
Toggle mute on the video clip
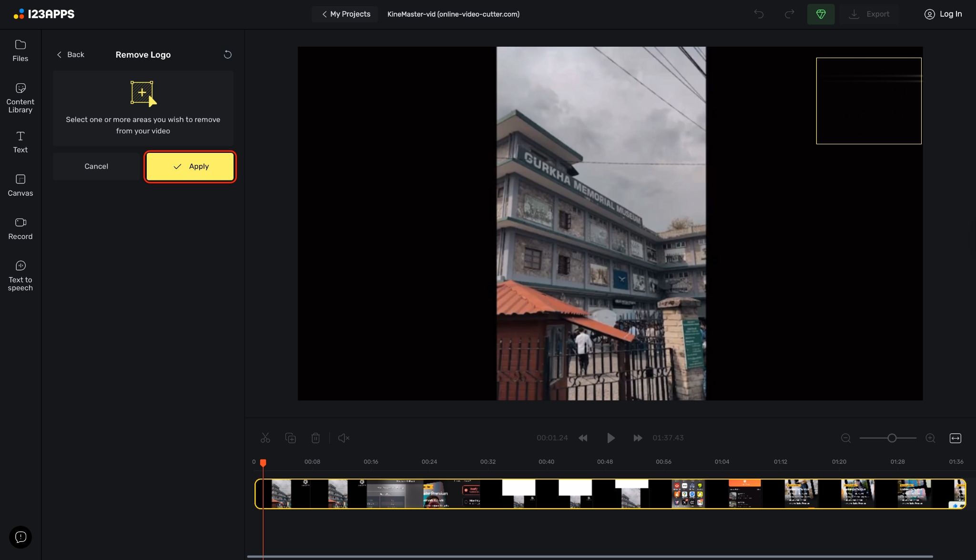tap(344, 438)
